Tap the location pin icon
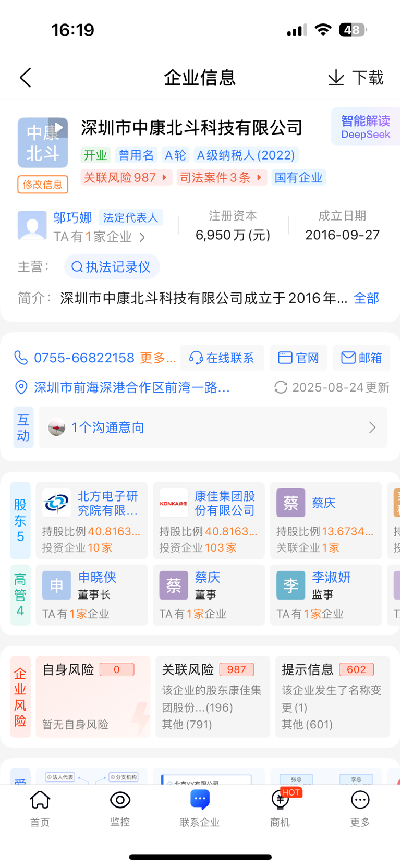Image resolution: width=401 pixels, height=868 pixels. point(21,387)
